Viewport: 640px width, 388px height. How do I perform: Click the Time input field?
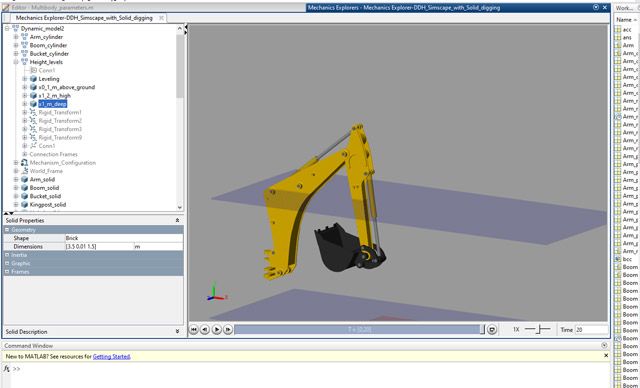[x=591, y=329]
